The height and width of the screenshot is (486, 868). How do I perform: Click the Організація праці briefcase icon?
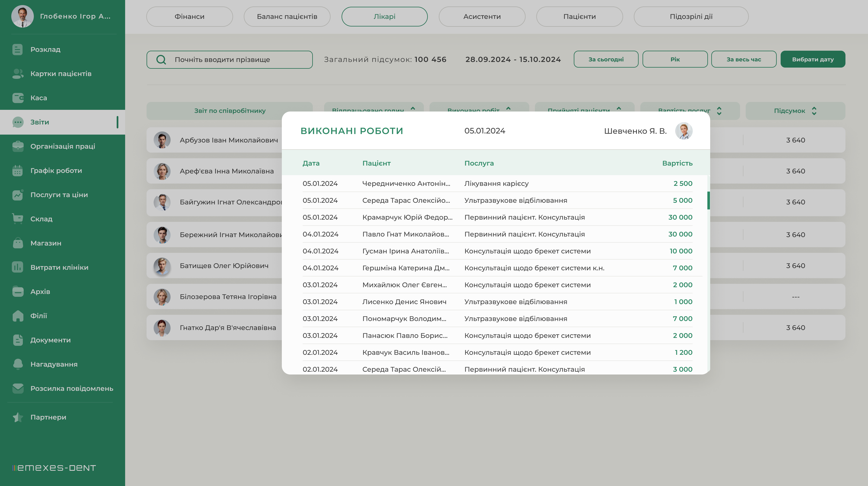[17, 146]
